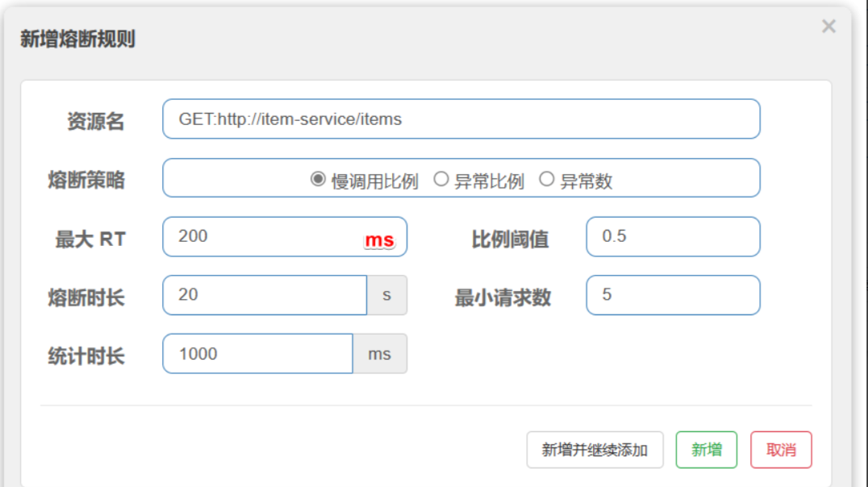Click the 's' unit addon beside 熔断时长
The width and height of the screenshot is (868, 487).
[387, 295]
